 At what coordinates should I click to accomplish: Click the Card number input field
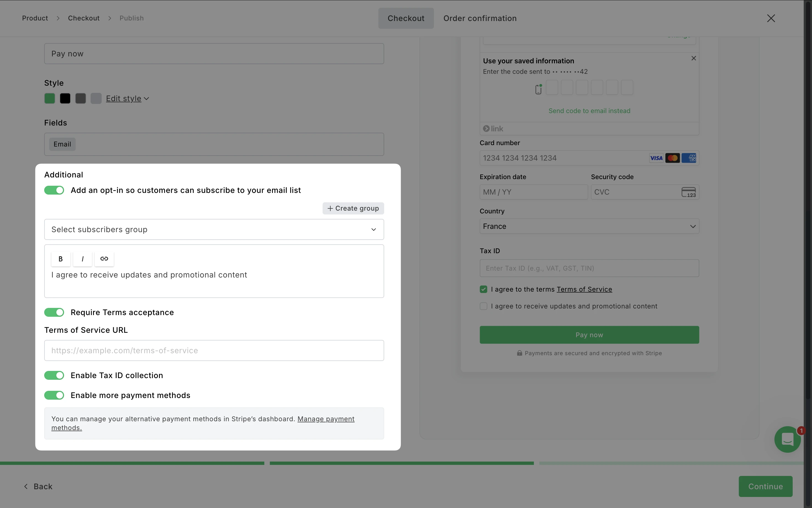pyautogui.click(x=589, y=158)
